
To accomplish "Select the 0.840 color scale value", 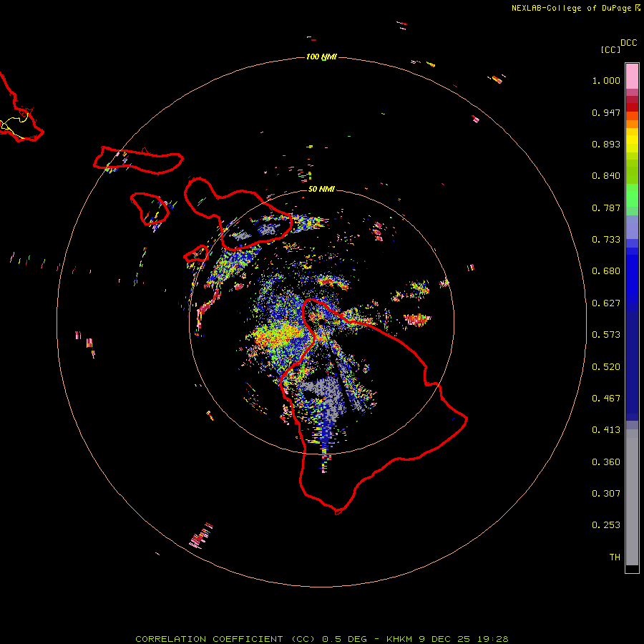I will coord(606,176).
